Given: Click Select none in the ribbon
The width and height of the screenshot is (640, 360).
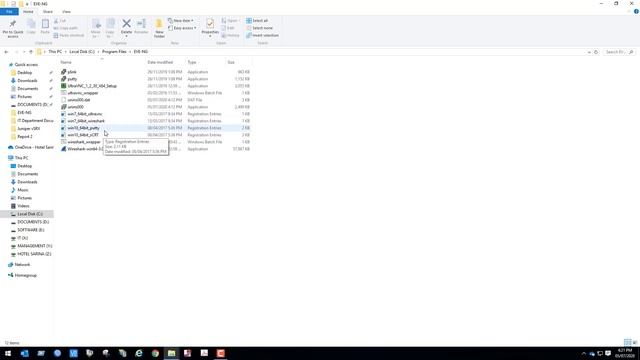Looking at the screenshot, I should (259, 28).
